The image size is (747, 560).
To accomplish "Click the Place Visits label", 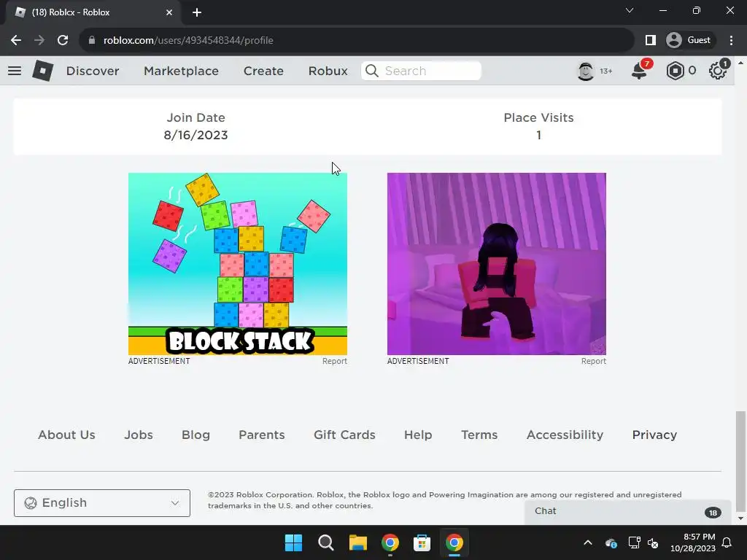I will pyautogui.click(x=539, y=117).
